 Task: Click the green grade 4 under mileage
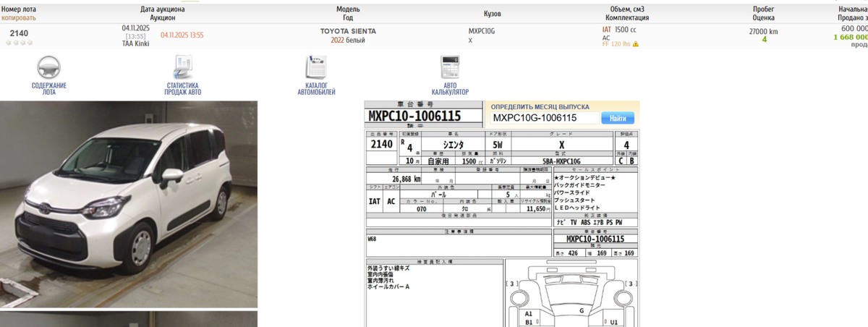tap(764, 40)
